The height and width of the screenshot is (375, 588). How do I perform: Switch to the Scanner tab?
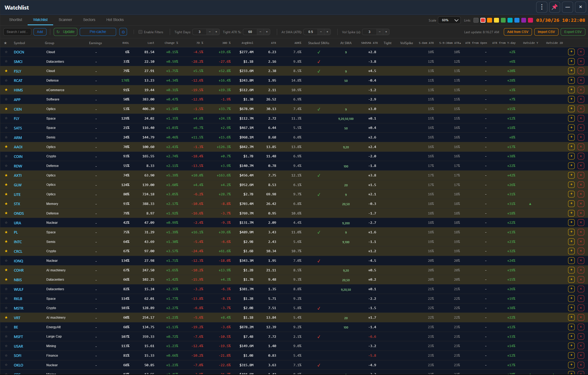pos(65,20)
